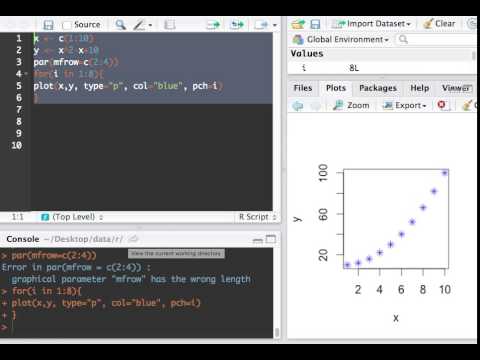This screenshot has height=360, width=480.
Task: Place cursor on plot code line 5
Action: (x=128, y=86)
